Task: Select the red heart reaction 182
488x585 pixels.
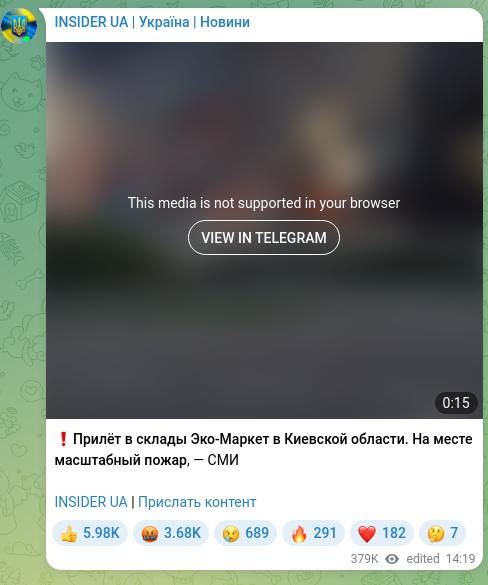Action: (382, 533)
